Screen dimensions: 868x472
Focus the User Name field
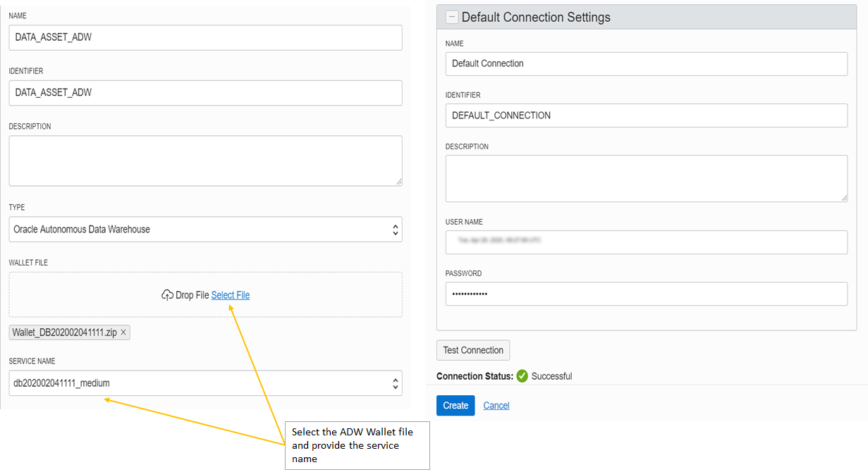[x=646, y=242]
